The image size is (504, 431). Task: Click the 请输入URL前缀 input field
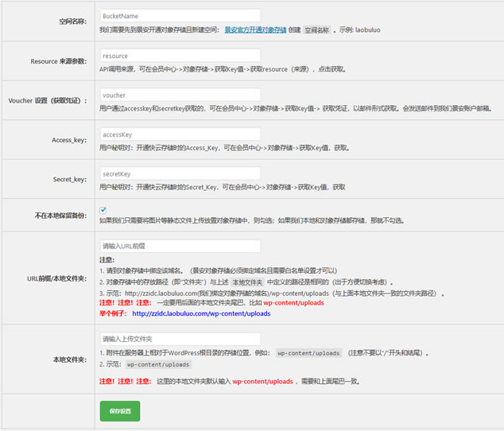(x=180, y=247)
